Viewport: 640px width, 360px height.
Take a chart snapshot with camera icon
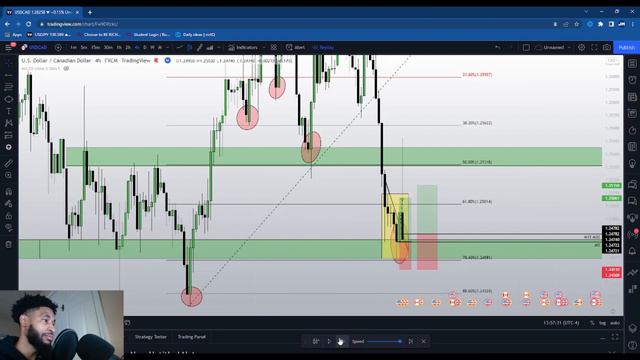click(x=607, y=47)
